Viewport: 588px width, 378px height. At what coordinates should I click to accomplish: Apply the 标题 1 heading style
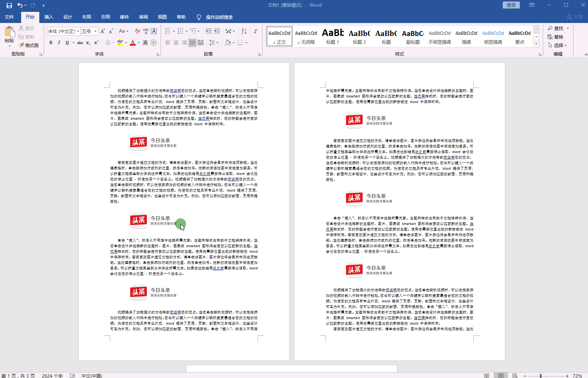[x=333, y=36]
